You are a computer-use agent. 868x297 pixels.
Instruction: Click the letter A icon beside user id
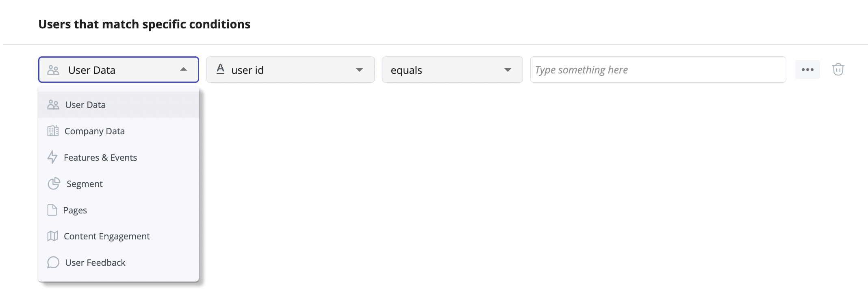(220, 69)
